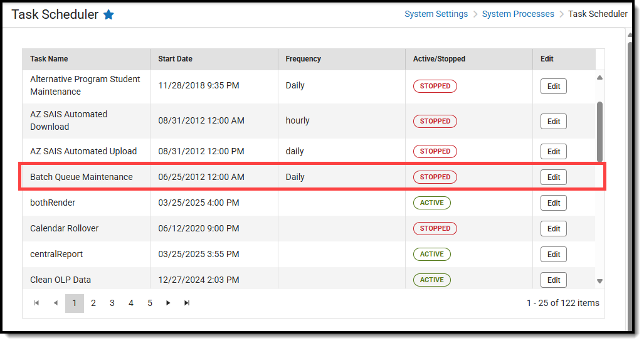
Task: Click start date 12/27/2024 2:03 PM
Action: [199, 280]
